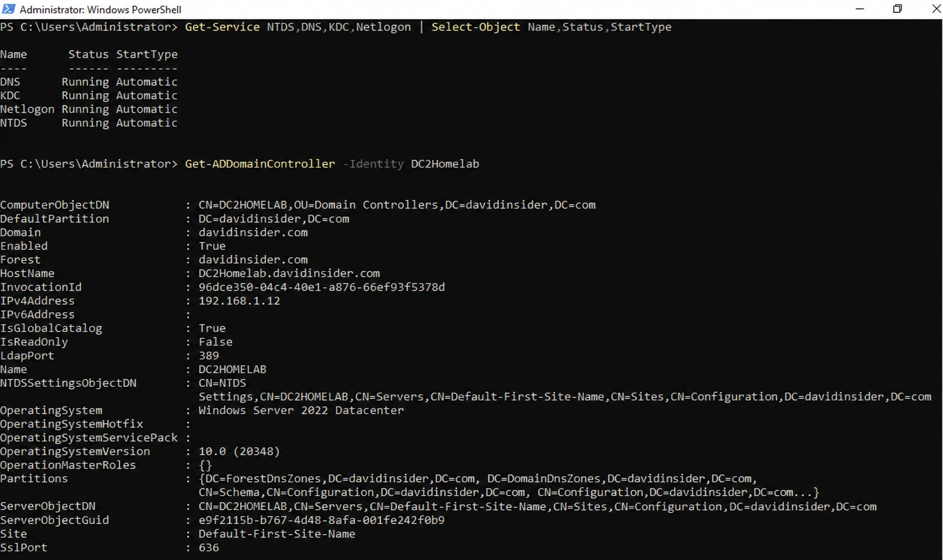Click the NTDSSettingsObjectDN property label
This screenshot has height=560, width=943.
pyautogui.click(x=68, y=383)
